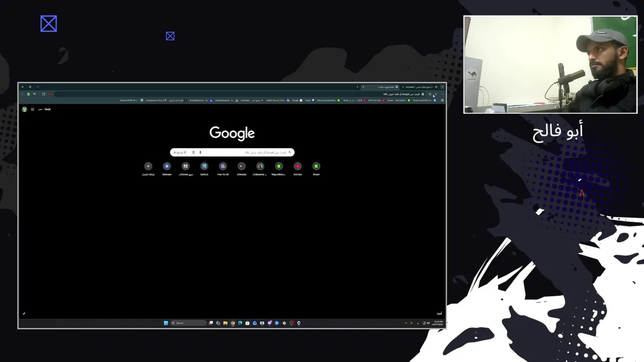The image size is (644, 362).
Task: Open Task View on the taskbar
Action: (x=211, y=323)
